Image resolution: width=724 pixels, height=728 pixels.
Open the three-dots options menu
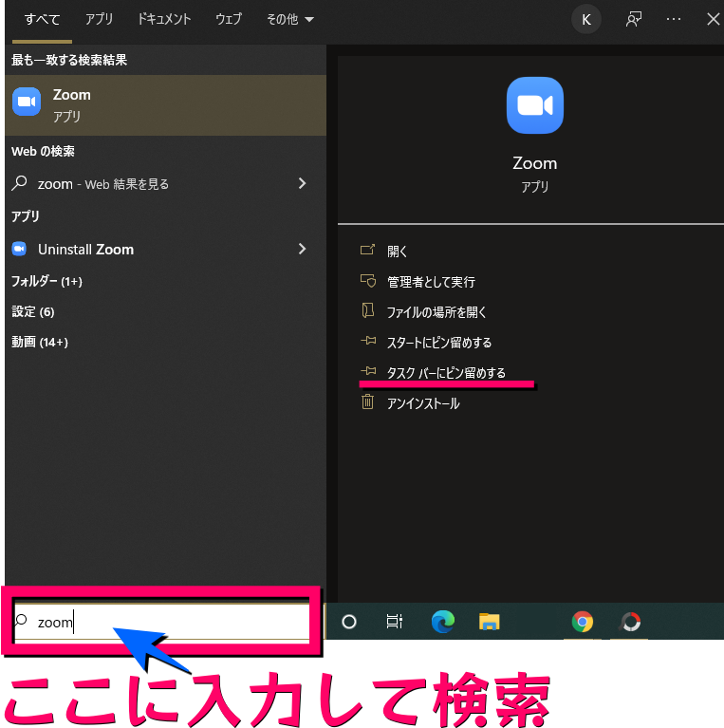[674, 20]
